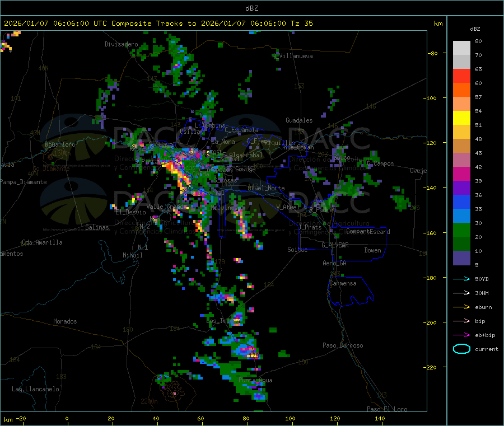Select the green 20 dBZ color swatch
Viewport: 504px width, 426px height.
(x=461, y=230)
